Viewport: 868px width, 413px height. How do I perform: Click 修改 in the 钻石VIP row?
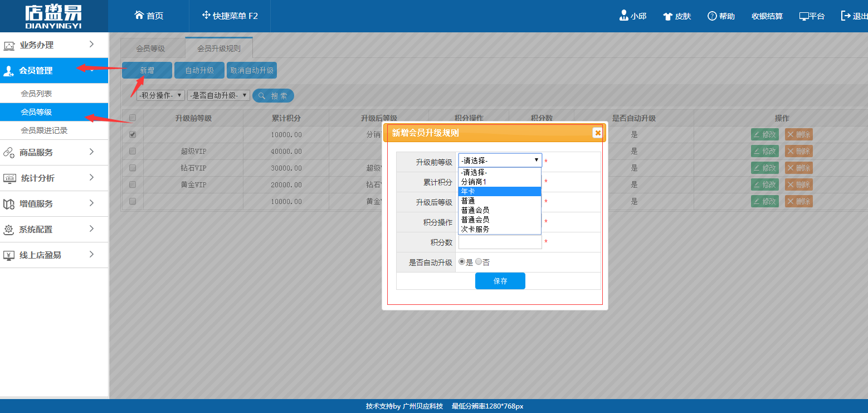pyautogui.click(x=765, y=168)
